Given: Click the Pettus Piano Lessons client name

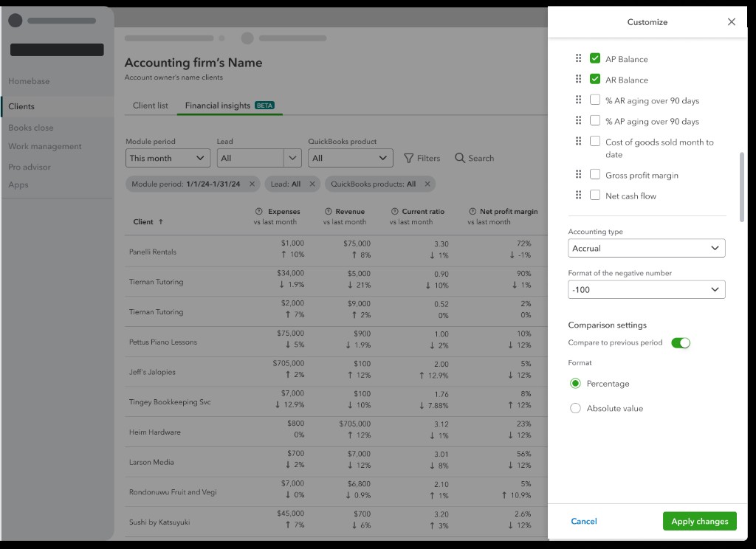Looking at the screenshot, I should [x=163, y=342].
